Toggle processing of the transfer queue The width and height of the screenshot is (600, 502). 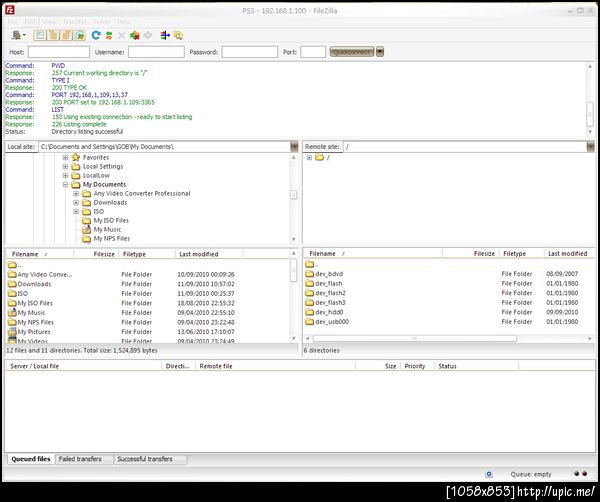109,35
